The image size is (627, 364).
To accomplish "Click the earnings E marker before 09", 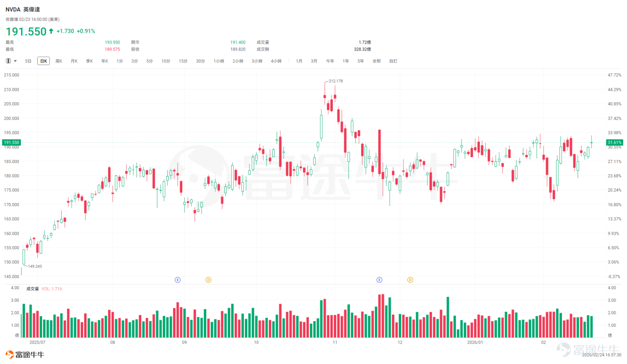I will pos(178,280).
